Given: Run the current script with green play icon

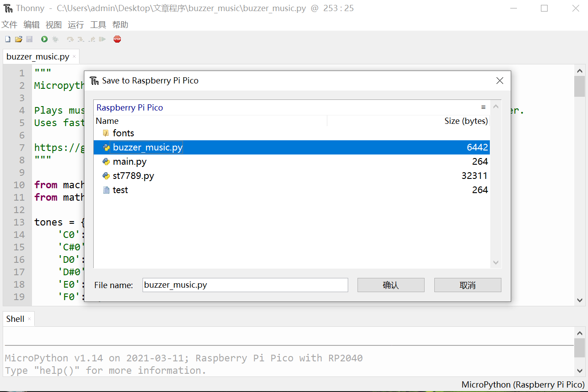Looking at the screenshot, I should point(44,40).
